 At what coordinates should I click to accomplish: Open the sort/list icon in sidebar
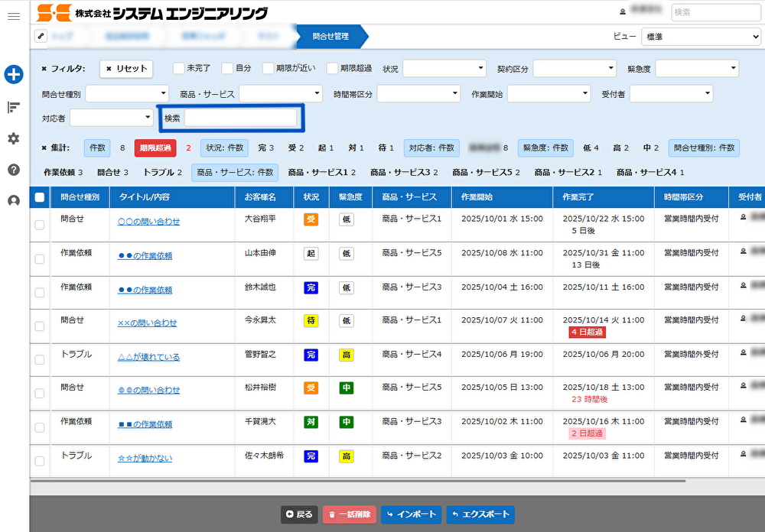(14, 107)
